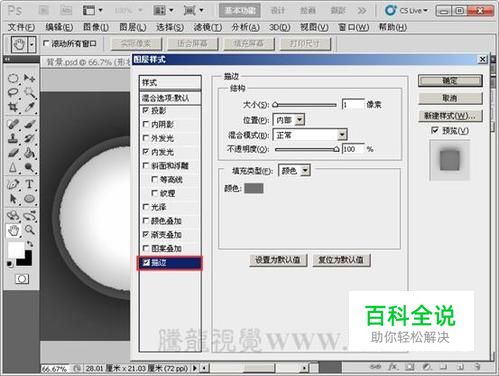Toggle the 投影 checkbox
The height and width of the screenshot is (376, 499).
click(146, 110)
